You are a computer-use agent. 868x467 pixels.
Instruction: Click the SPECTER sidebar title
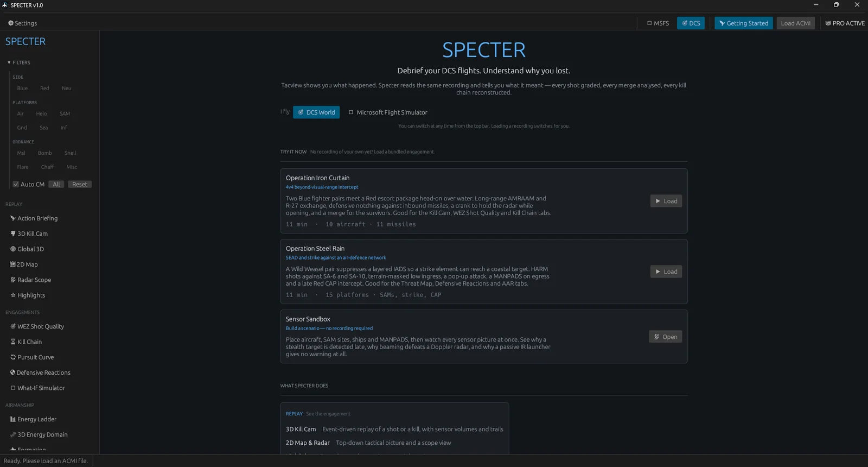coord(25,42)
